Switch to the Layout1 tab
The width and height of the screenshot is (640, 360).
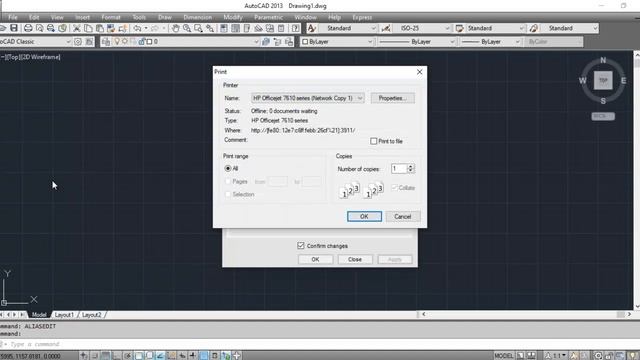[x=64, y=315]
